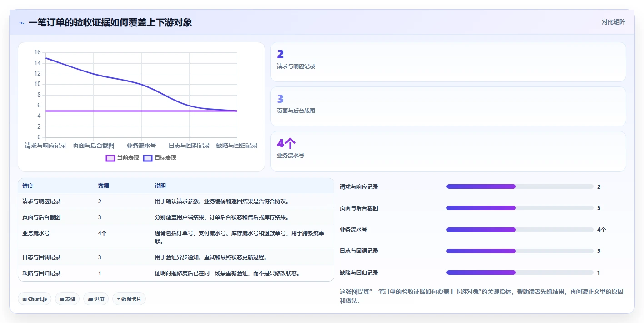The width and height of the screenshot is (644, 323).
Task: Click the 业务流水号 progress bar
Action: pyautogui.click(x=520, y=230)
